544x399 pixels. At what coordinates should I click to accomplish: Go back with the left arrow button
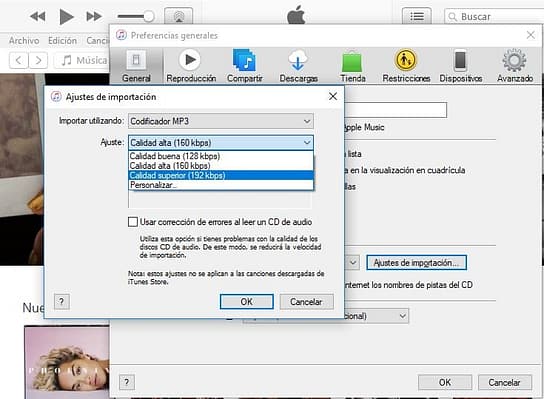(19, 60)
